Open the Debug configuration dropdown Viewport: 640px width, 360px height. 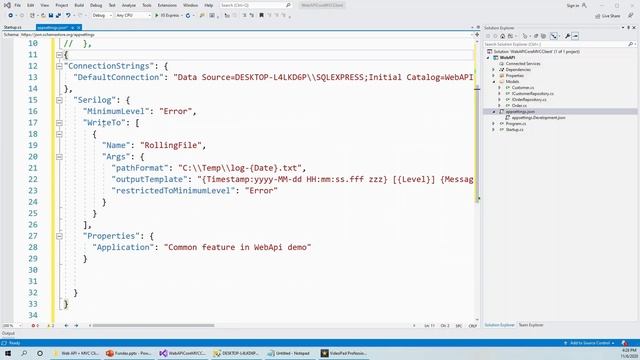[102, 16]
